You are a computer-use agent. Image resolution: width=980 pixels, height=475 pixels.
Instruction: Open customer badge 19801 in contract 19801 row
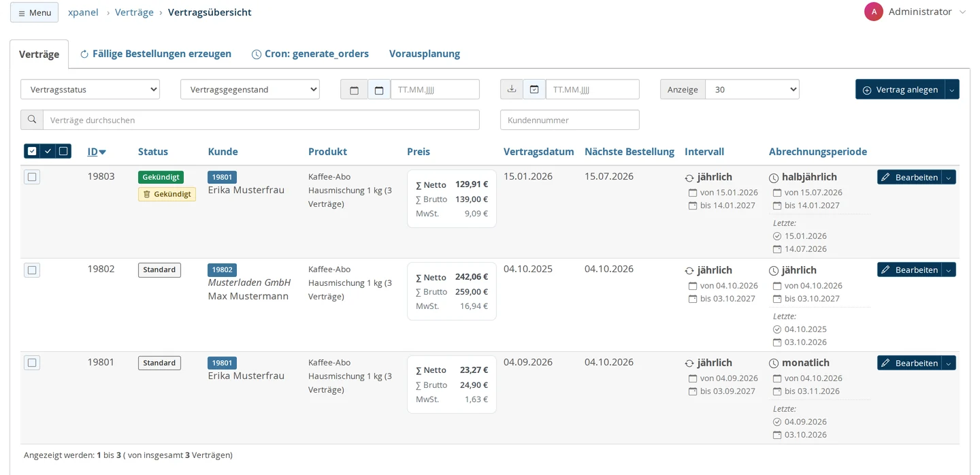click(222, 363)
